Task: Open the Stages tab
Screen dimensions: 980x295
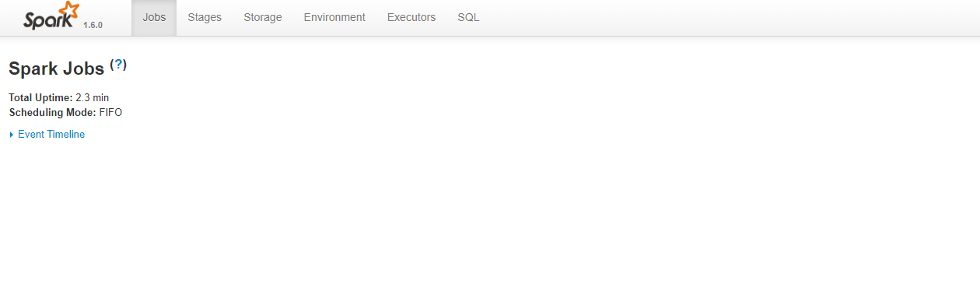Action: [x=205, y=17]
